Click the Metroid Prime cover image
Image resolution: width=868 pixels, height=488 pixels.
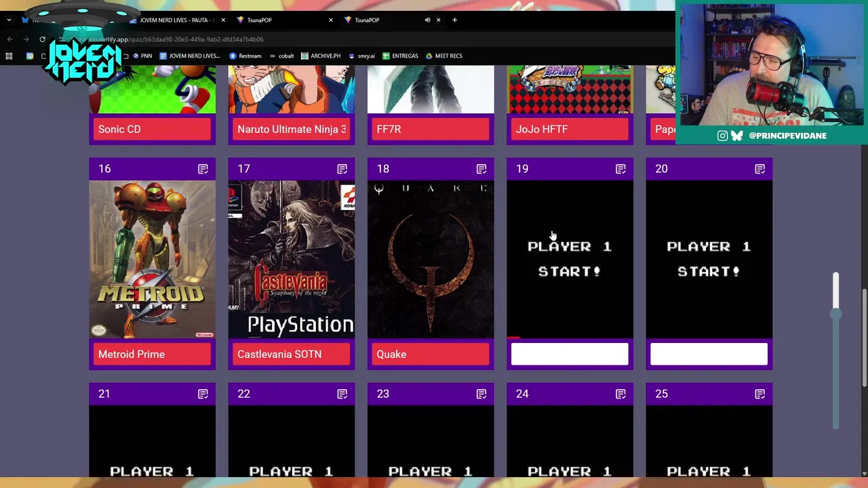(152, 259)
